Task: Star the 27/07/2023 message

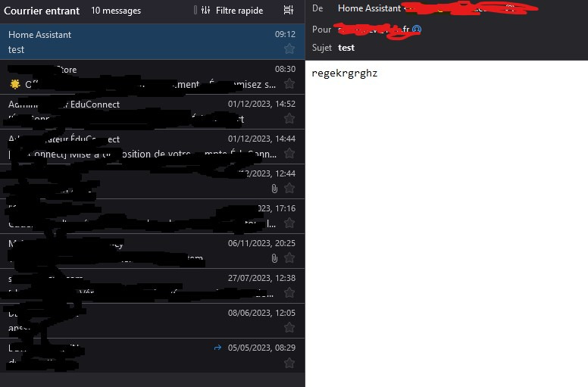Action: 289,292
